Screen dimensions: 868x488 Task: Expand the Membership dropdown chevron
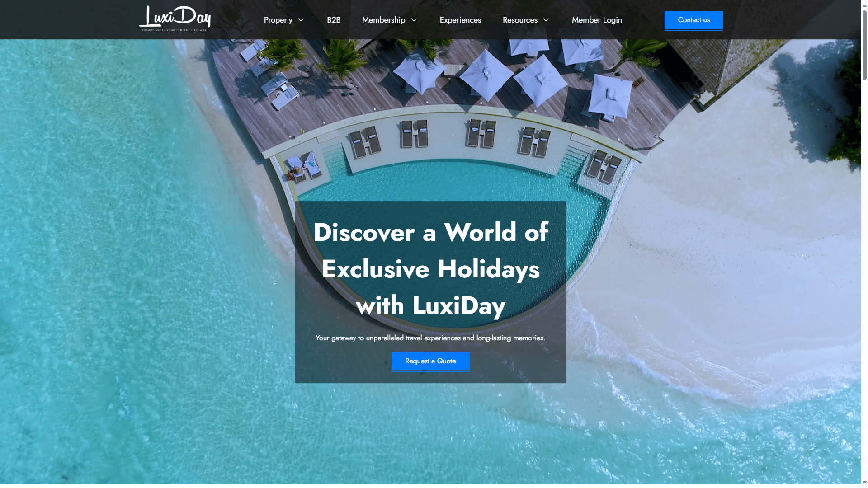[x=414, y=20]
